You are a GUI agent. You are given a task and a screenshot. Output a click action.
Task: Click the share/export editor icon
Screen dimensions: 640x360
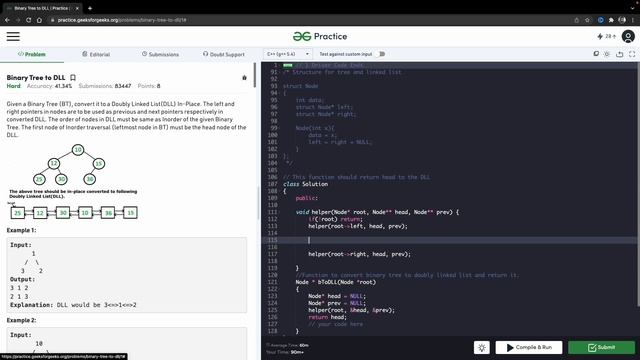point(620,54)
